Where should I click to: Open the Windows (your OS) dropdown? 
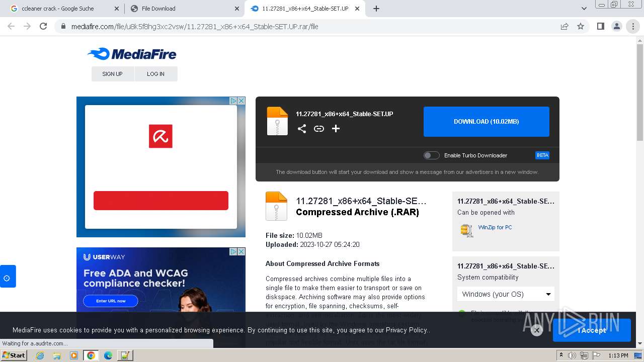[506, 294]
